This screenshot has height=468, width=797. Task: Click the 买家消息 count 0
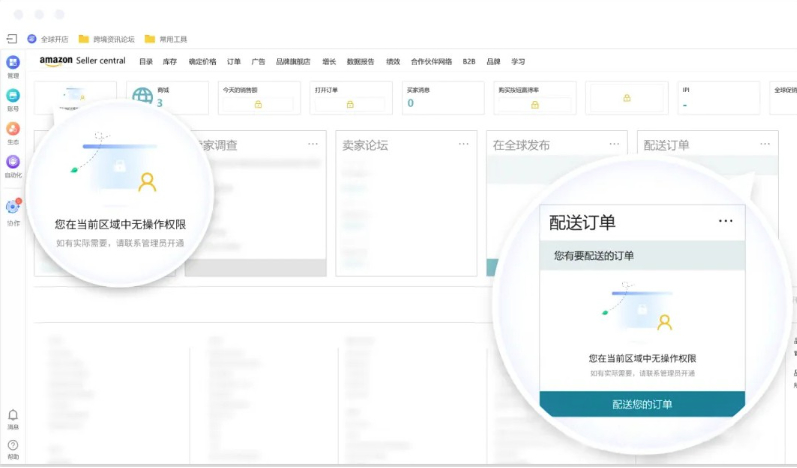tap(411, 103)
